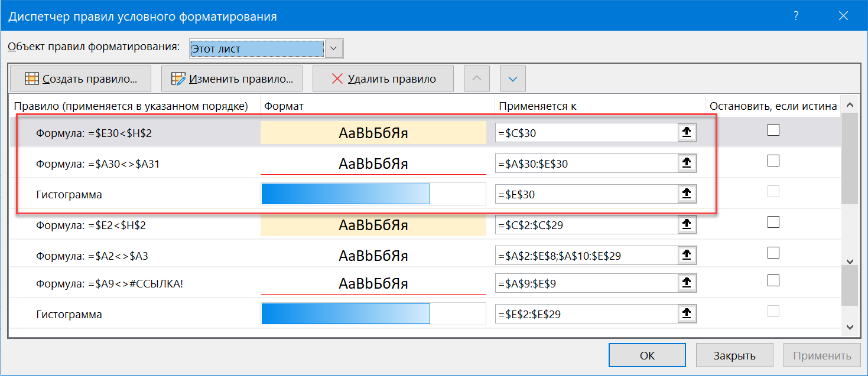Image resolution: width=868 pixels, height=376 pixels.
Task: Select 'Гистограмма' rule applied to =$E$30
Action: coord(69,195)
